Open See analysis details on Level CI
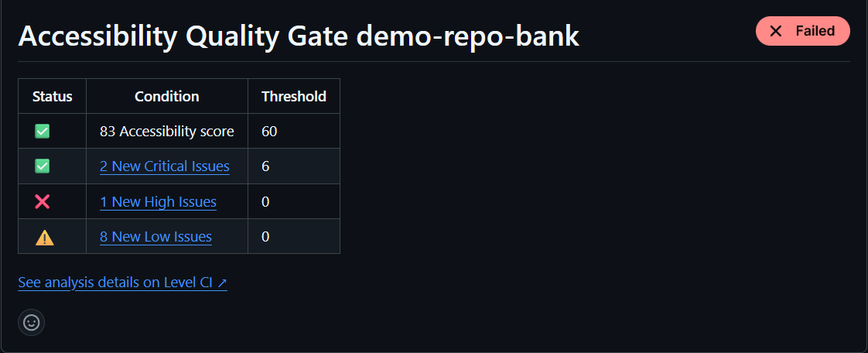The image size is (868, 353). pyautogui.click(x=122, y=283)
